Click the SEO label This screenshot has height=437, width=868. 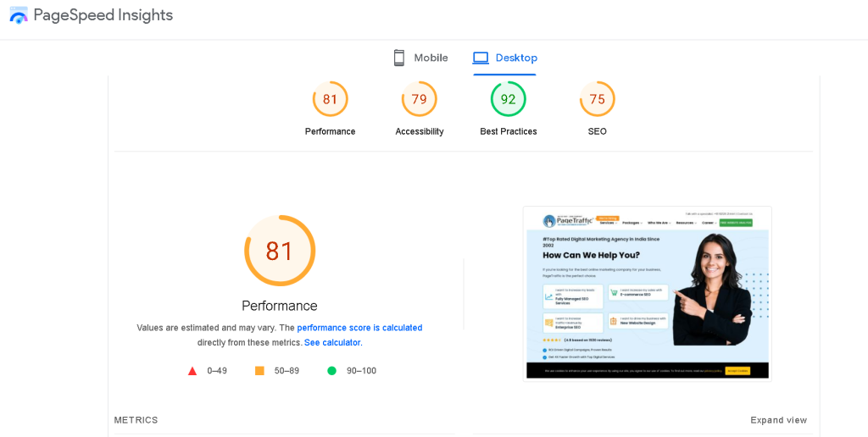598,131
